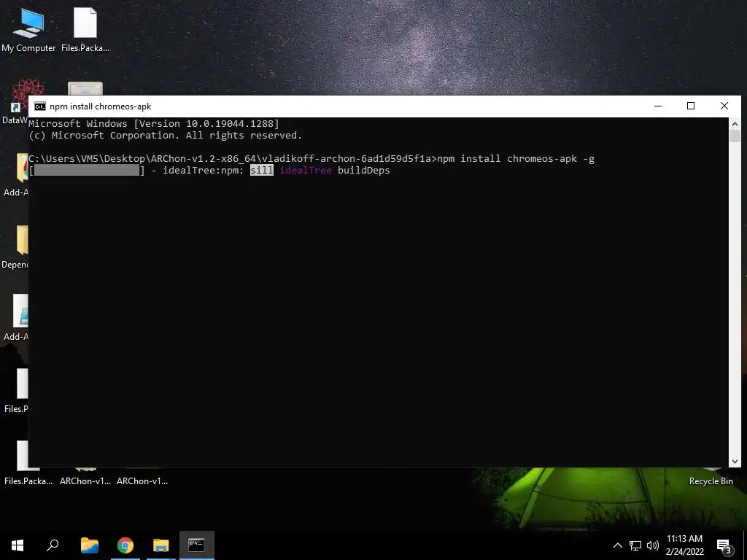Click '(c) Microsoft Corporation' copyright line
747x560 pixels.
click(x=166, y=135)
